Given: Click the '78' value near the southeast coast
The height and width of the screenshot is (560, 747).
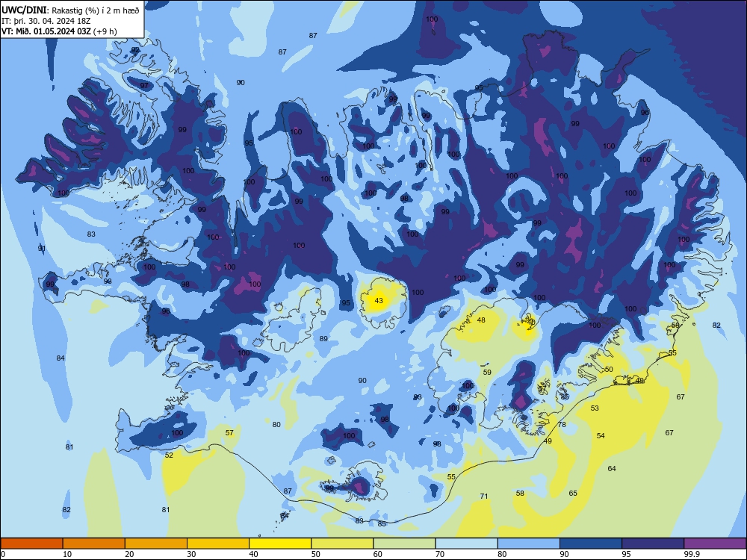Looking at the screenshot, I should (562, 424).
